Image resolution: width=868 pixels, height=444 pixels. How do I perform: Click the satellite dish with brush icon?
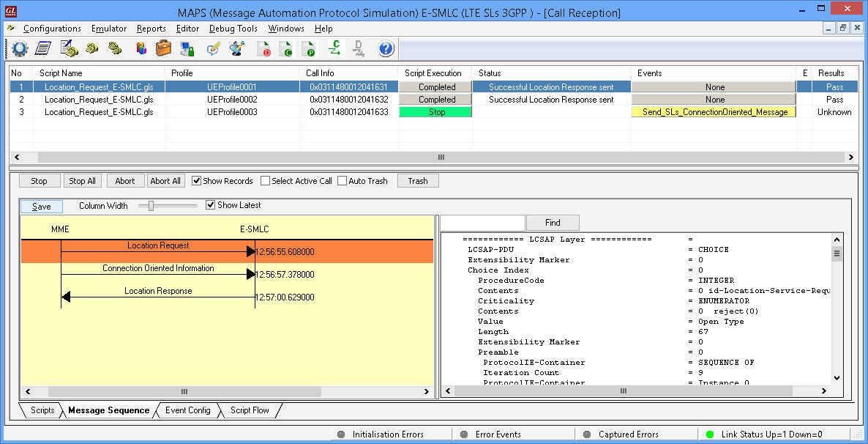237,49
